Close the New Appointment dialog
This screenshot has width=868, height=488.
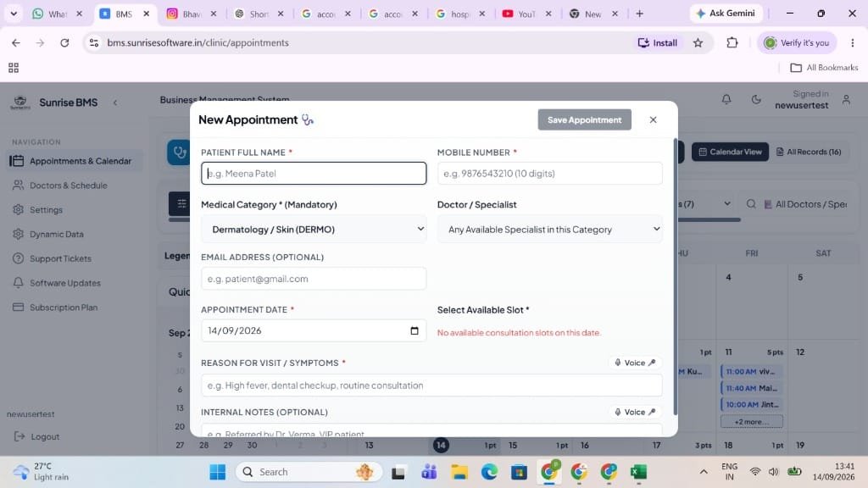point(654,119)
